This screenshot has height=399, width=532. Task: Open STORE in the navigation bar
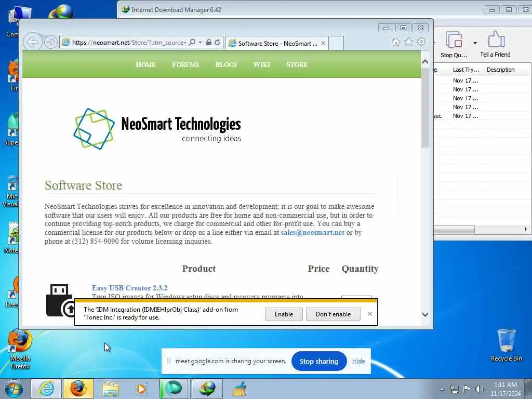coord(297,64)
